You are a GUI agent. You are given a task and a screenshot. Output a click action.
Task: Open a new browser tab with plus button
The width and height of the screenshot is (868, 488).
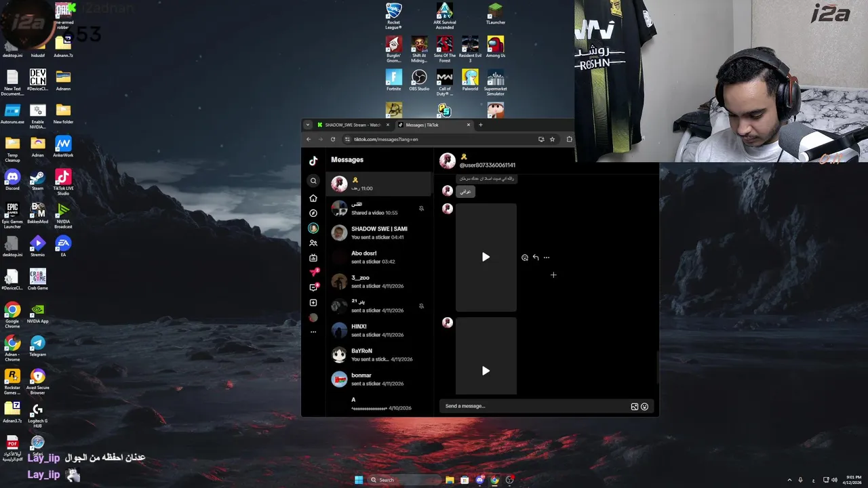pos(481,125)
